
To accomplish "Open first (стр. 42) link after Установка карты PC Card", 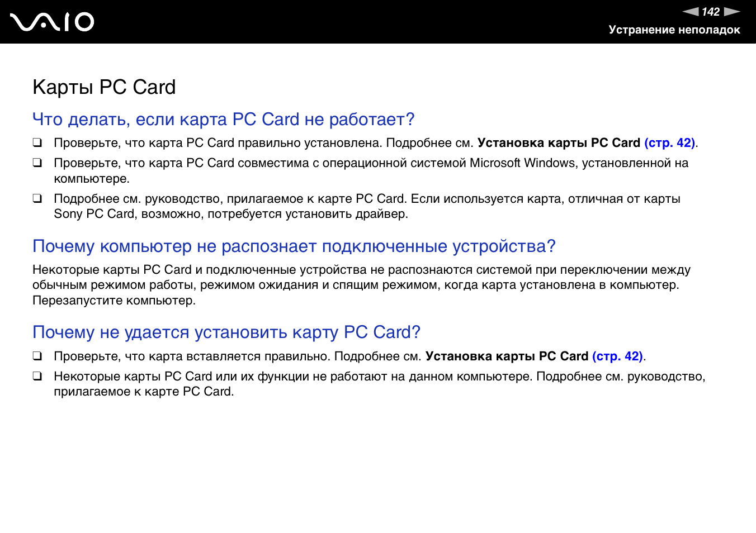I will coord(670,143).
